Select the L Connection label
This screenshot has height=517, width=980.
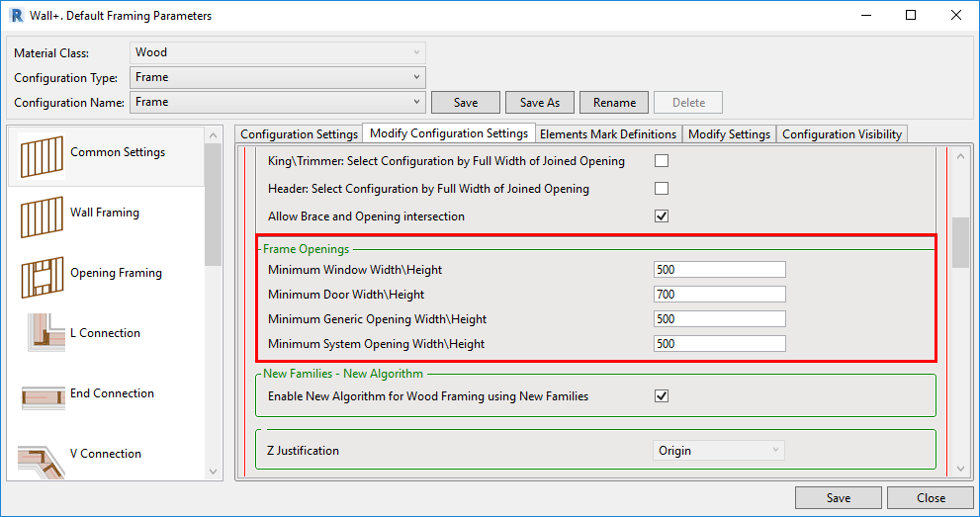105,333
